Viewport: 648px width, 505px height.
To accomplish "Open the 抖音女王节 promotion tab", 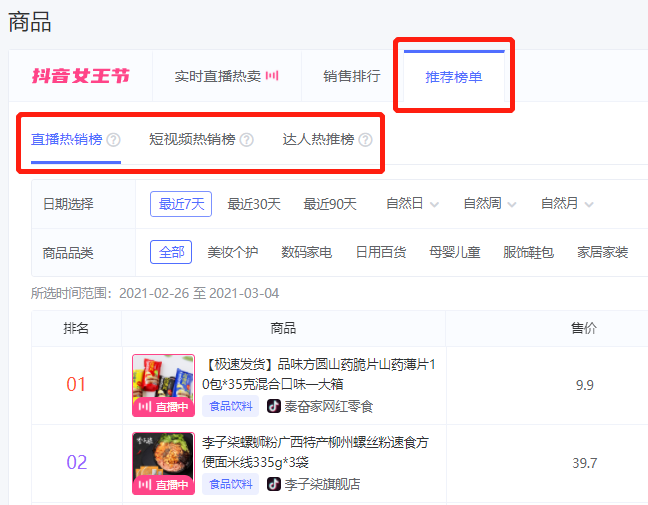I will tap(81, 76).
